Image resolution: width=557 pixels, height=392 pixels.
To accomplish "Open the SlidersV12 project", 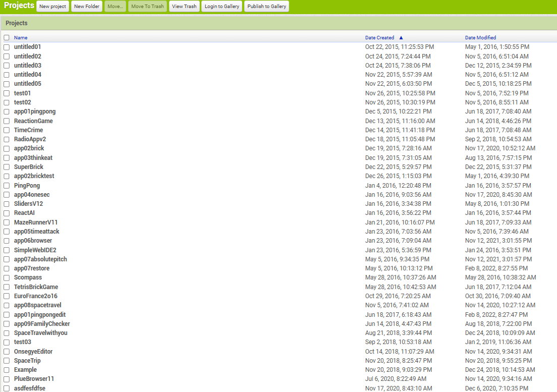I will (28, 204).
